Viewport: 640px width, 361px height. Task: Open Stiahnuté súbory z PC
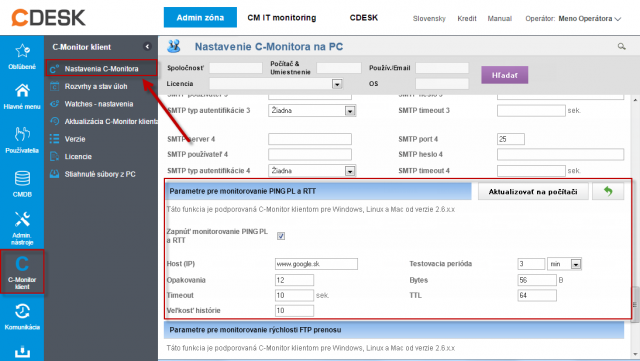100,174
